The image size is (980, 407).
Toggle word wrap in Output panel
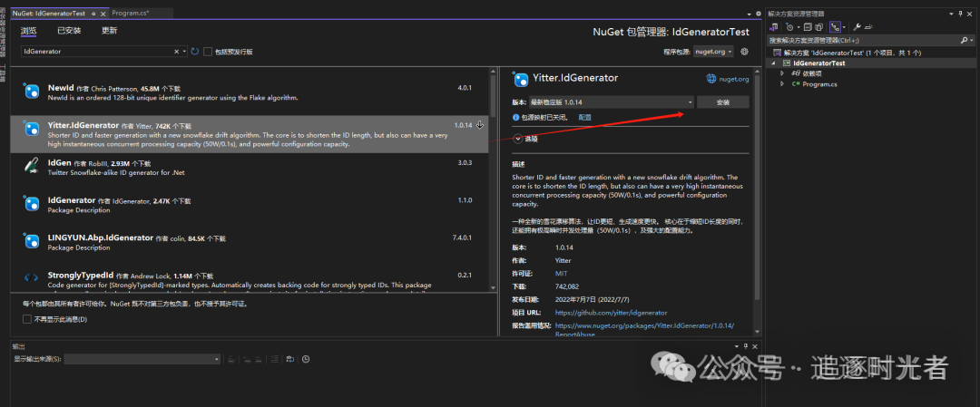coord(290,359)
